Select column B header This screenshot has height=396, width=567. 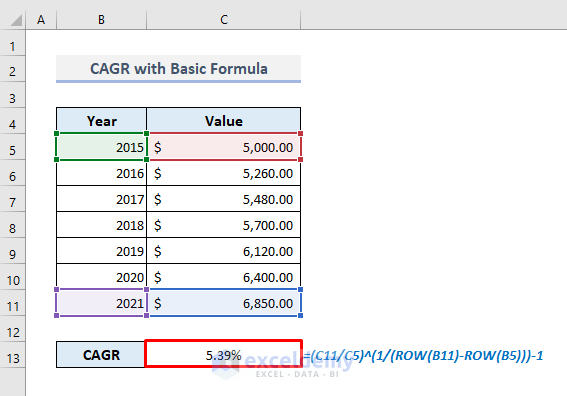[102, 20]
